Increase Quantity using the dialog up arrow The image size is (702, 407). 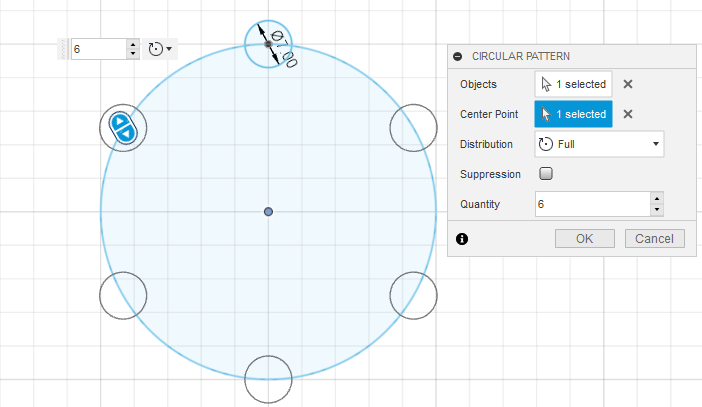point(656,198)
